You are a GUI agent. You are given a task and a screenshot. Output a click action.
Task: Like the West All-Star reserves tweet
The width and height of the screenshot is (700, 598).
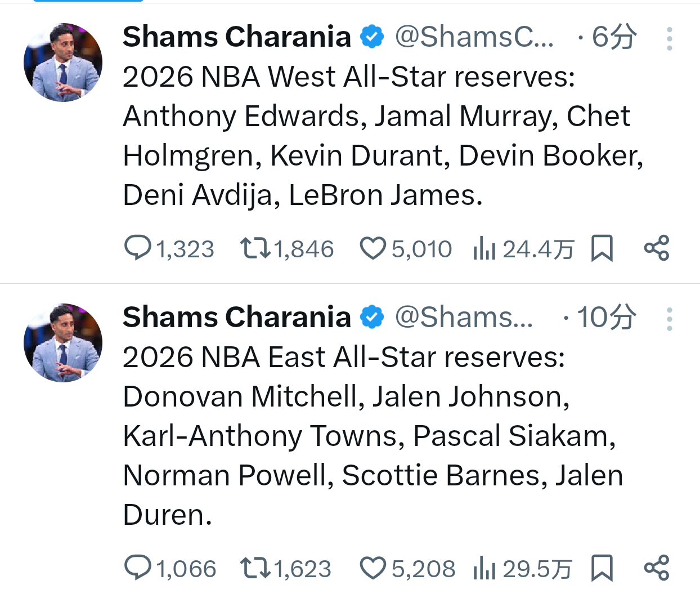[x=373, y=248]
